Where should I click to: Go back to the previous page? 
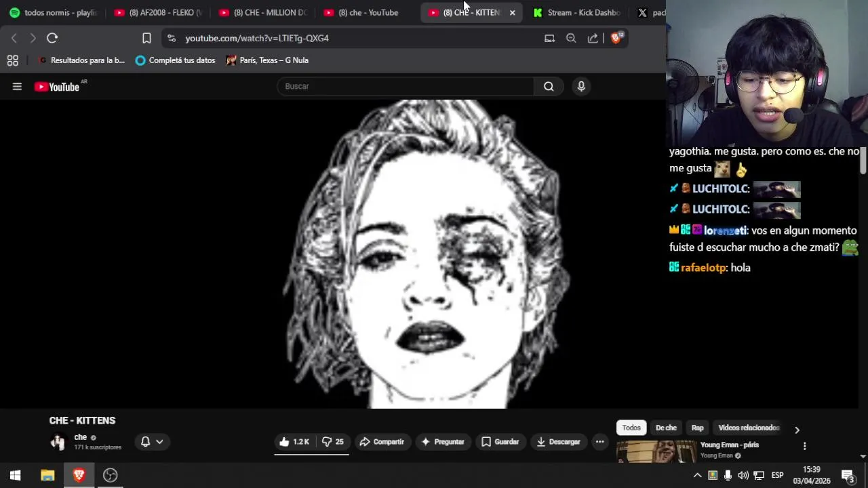[14, 38]
